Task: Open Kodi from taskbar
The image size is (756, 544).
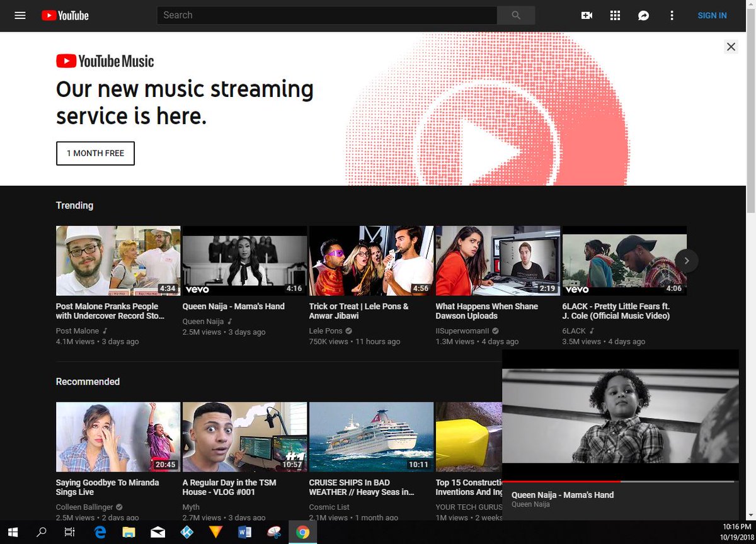Action: (x=186, y=532)
